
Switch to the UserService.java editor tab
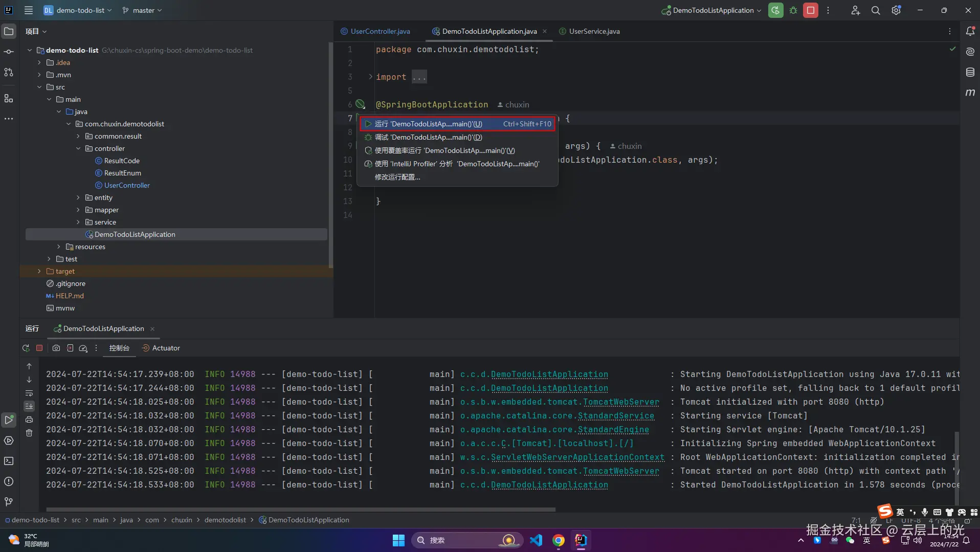(594, 31)
